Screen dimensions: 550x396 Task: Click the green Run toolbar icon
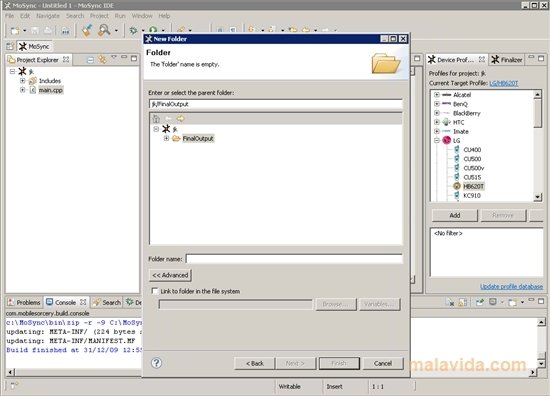click(x=153, y=31)
